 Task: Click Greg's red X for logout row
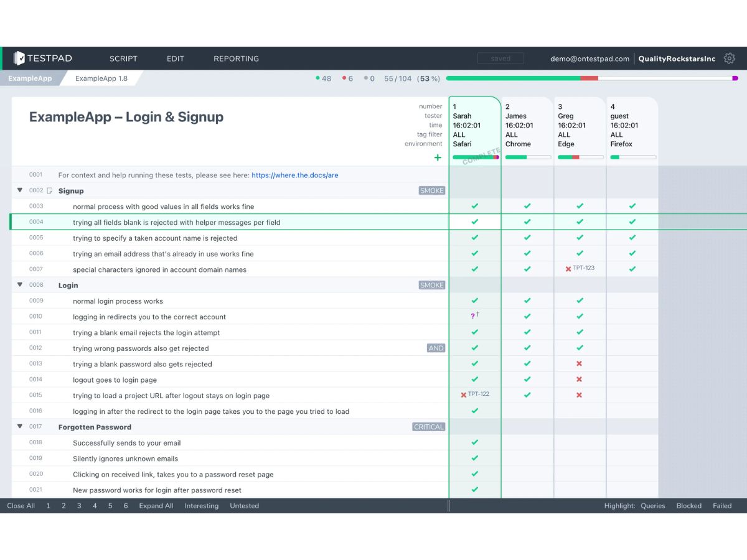580,380
